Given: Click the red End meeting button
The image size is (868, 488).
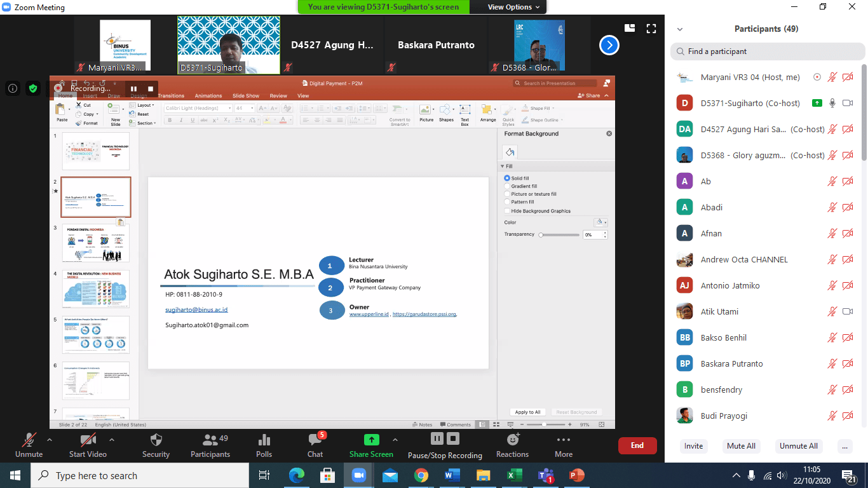Looking at the screenshot, I should tap(637, 445).
